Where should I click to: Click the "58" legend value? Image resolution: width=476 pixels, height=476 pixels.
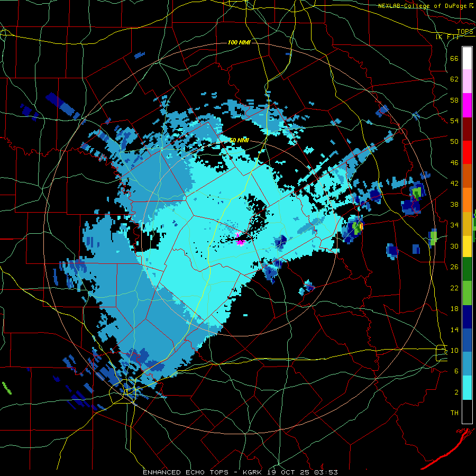[454, 100]
